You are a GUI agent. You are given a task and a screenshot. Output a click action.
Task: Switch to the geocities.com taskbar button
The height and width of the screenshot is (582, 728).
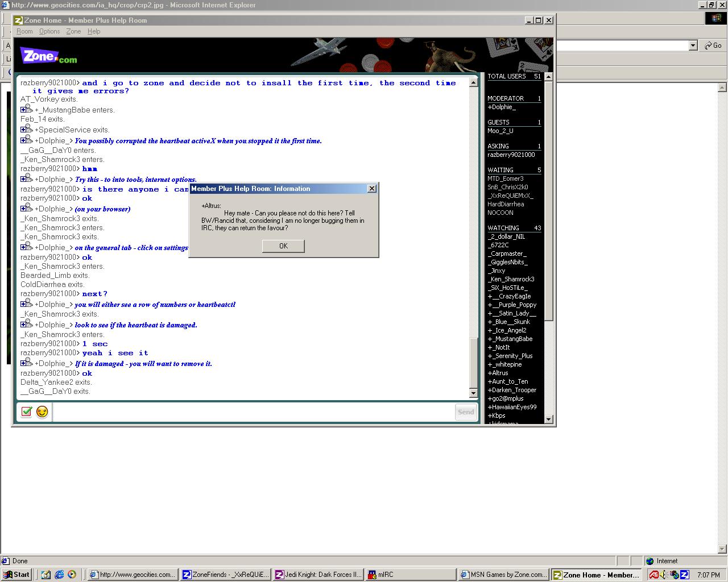[133, 575]
